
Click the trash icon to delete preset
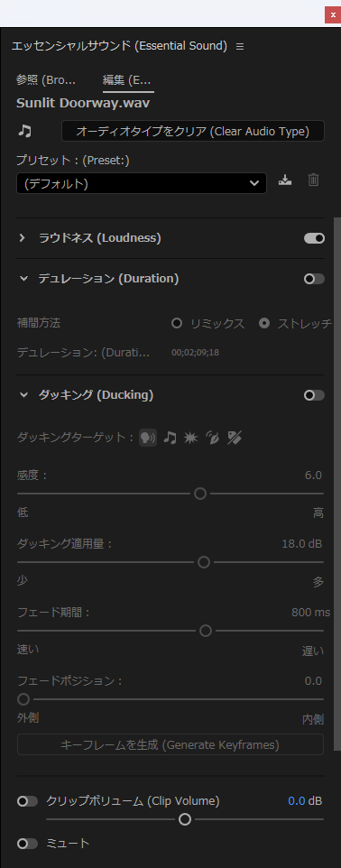coord(313,180)
